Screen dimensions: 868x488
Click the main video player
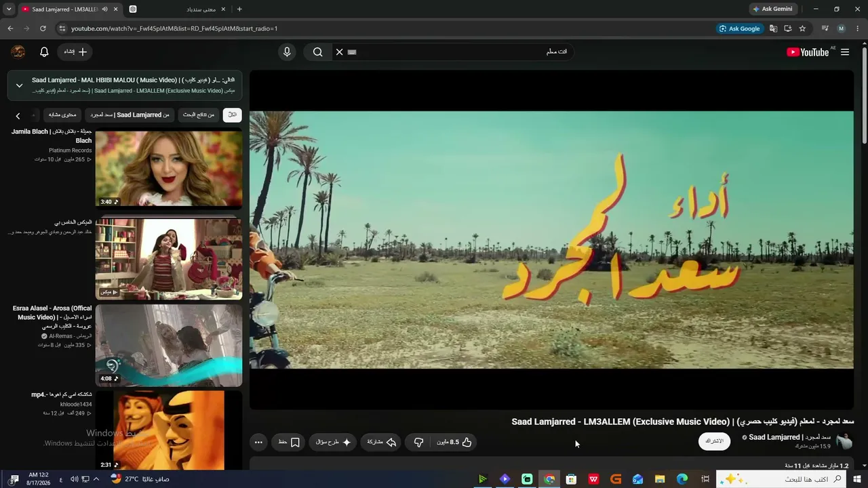[551, 240]
